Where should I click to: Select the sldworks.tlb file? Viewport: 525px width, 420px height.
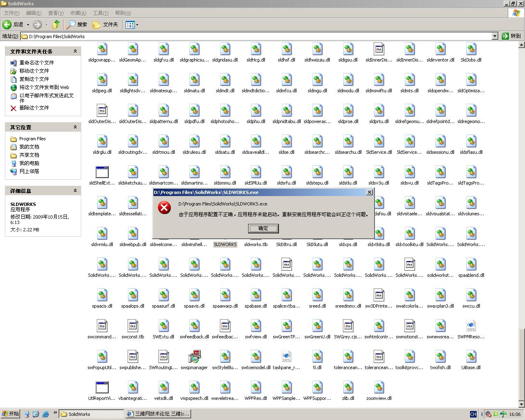click(x=256, y=244)
